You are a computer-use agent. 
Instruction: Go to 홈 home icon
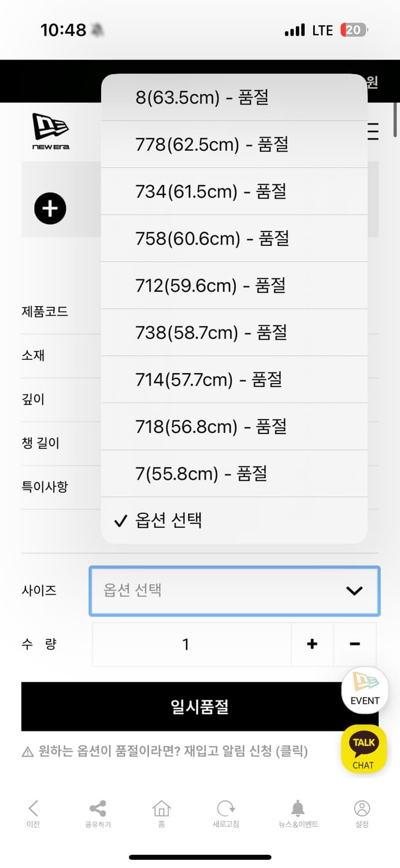click(161, 813)
